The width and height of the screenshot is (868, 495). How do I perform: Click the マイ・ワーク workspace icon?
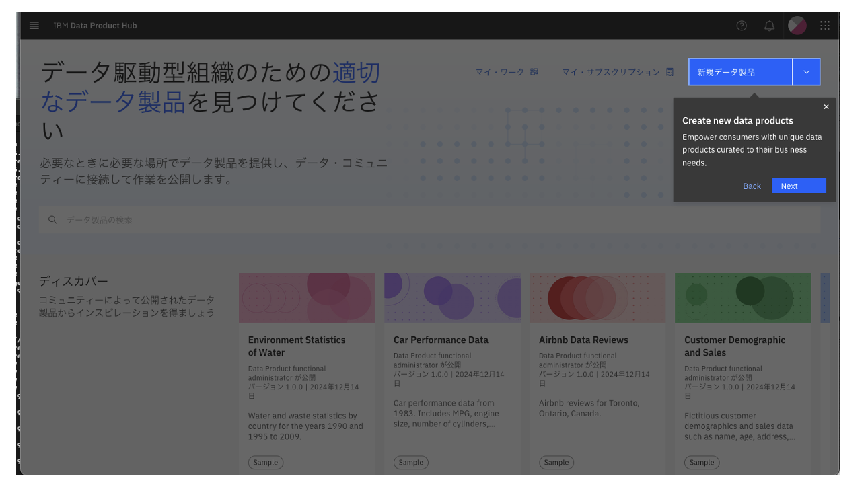(532, 72)
